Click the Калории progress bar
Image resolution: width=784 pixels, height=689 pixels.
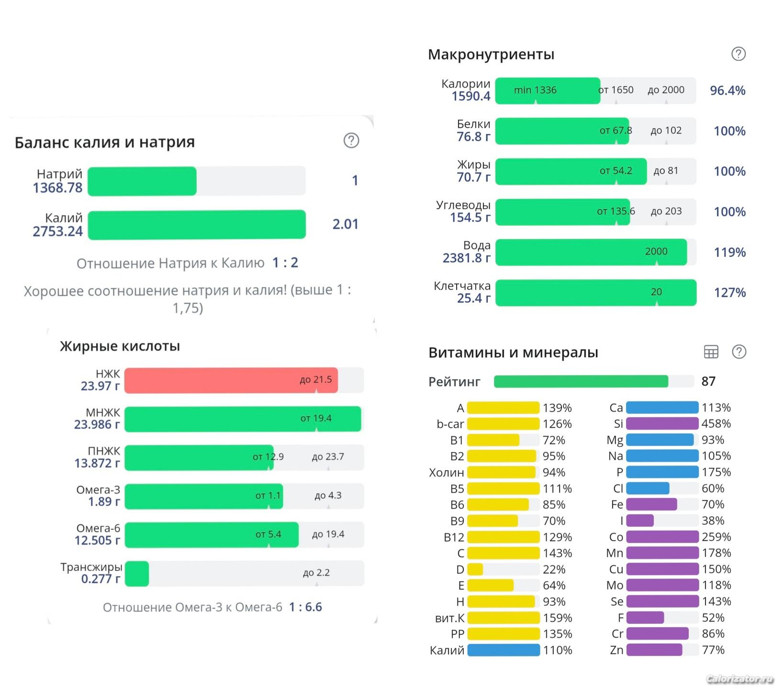[595, 90]
